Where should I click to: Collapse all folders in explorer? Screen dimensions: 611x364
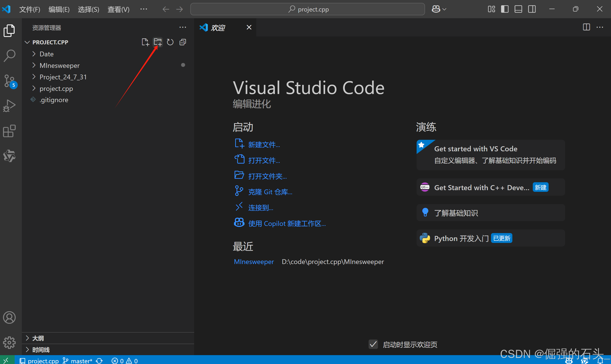pos(183,42)
